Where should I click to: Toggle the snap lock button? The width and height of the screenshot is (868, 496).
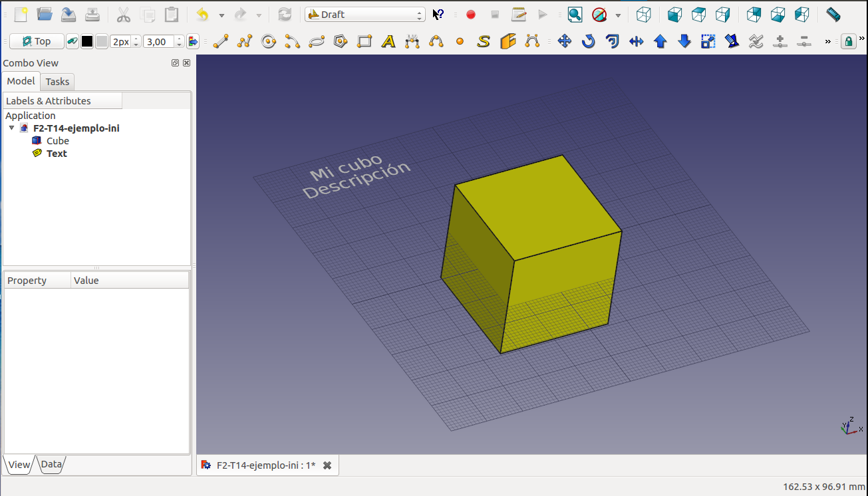pos(848,42)
